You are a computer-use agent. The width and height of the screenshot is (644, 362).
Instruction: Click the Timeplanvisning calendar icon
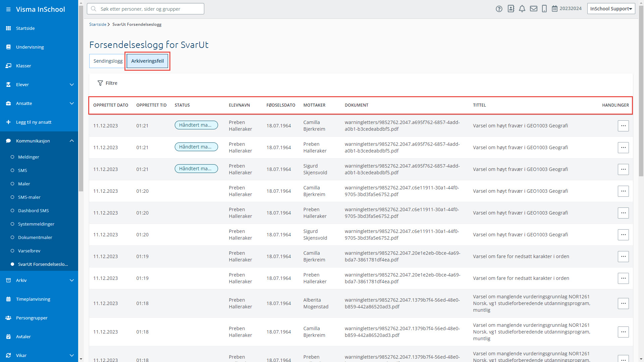(x=8, y=299)
